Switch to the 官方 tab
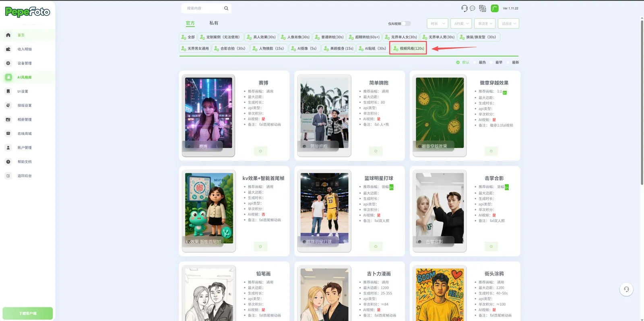This screenshot has height=321, width=644. pos(190,23)
